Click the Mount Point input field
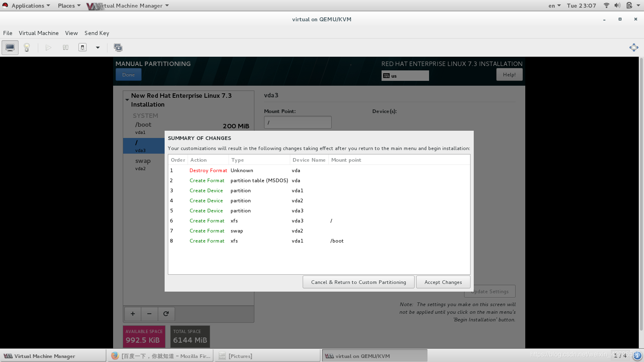The image size is (644, 362). 298,122
